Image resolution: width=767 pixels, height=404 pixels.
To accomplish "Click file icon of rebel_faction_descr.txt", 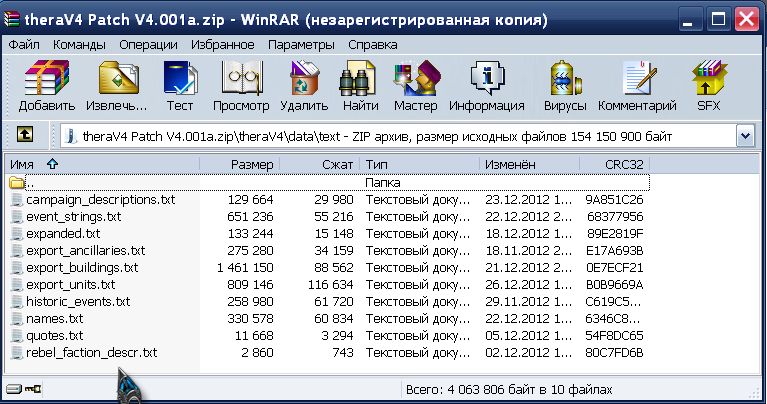I will click(x=17, y=353).
